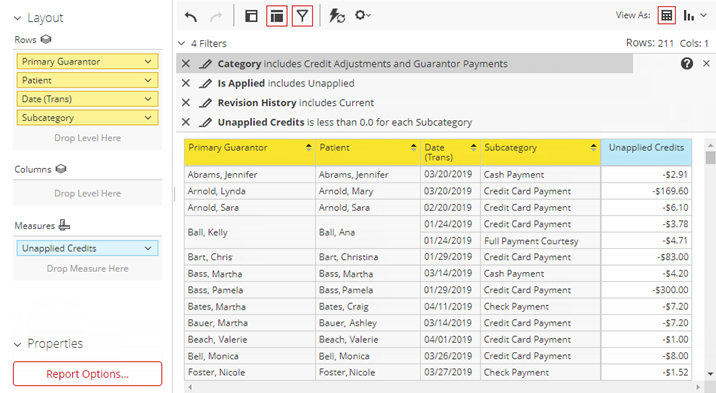716x393 pixels.
Task: Click the Columns cube icon
Action: [x=61, y=169]
